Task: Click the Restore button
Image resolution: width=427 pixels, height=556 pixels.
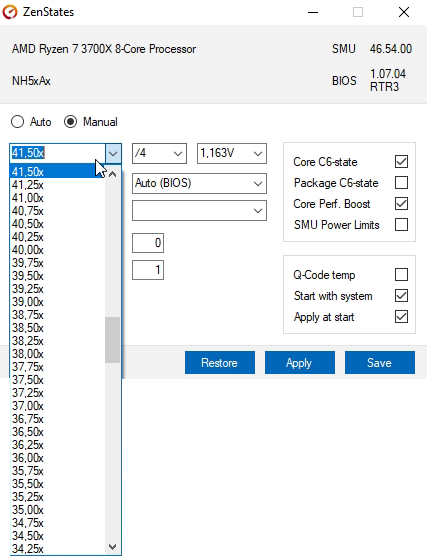Action: click(220, 362)
